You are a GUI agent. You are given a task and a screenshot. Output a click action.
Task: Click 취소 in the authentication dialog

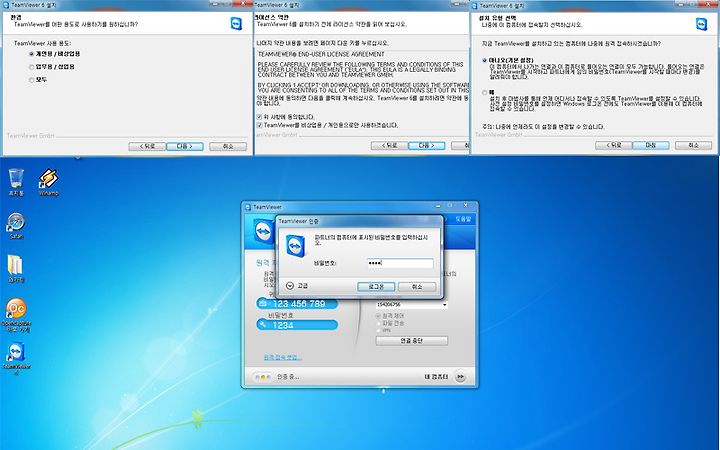(417, 287)
